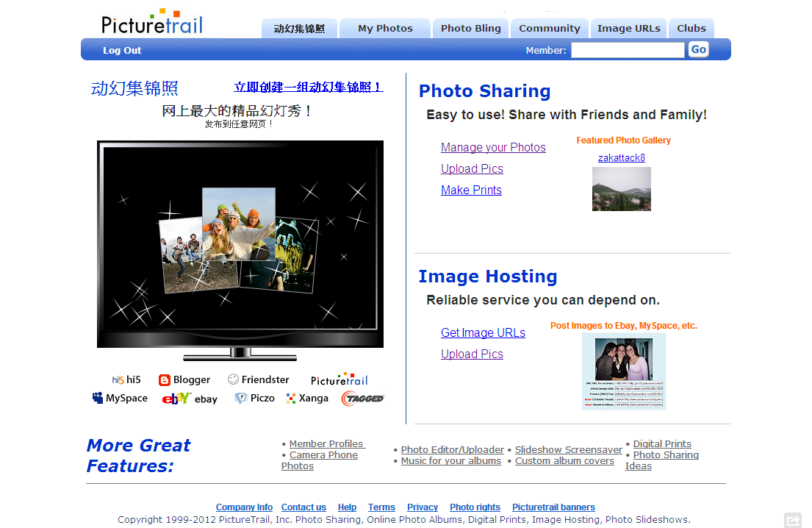Click the hi5 logo icon
This screenshot has width=812, height=528.
pyautogui.click(x=118, y=379)
